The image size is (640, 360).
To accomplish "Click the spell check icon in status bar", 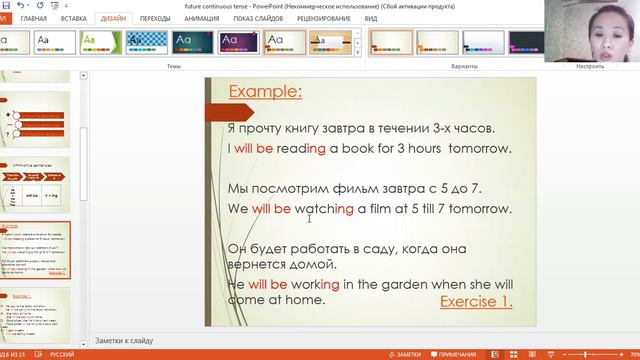I will point(38,354).
